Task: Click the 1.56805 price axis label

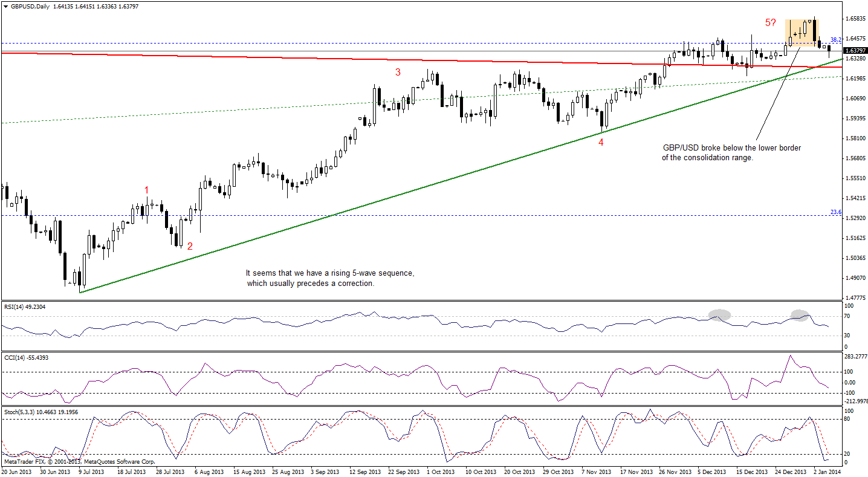Action: click(x=855, y=158)
